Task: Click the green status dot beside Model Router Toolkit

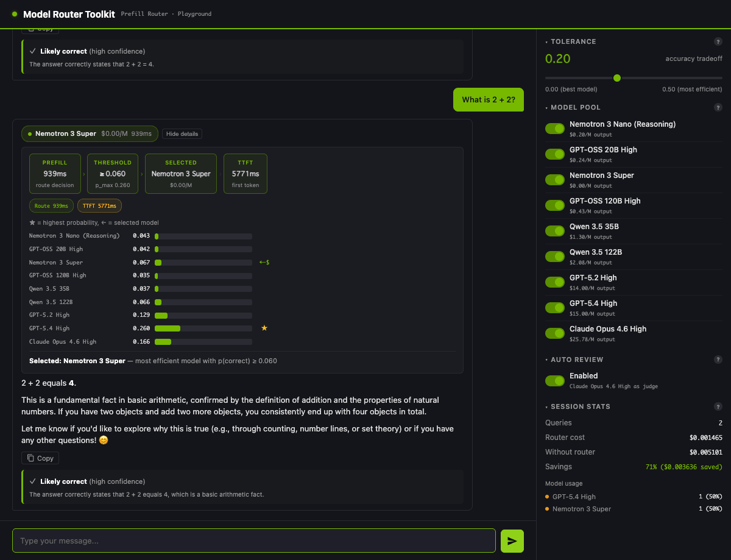Action: click(15, 14)
